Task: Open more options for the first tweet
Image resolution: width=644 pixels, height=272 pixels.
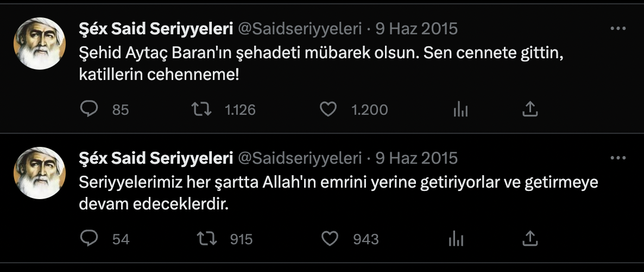Action: [618, 28]
